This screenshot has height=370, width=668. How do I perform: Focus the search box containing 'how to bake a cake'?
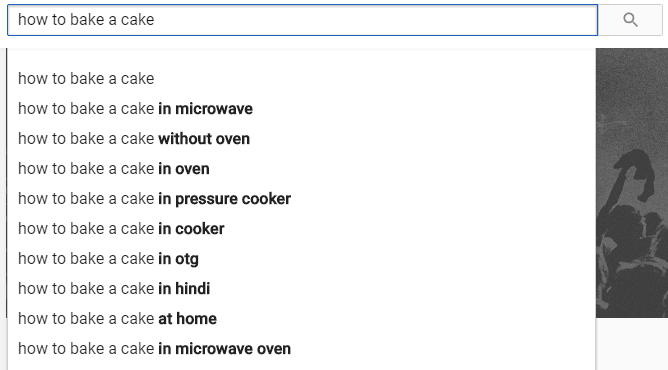tap(302, 20)
